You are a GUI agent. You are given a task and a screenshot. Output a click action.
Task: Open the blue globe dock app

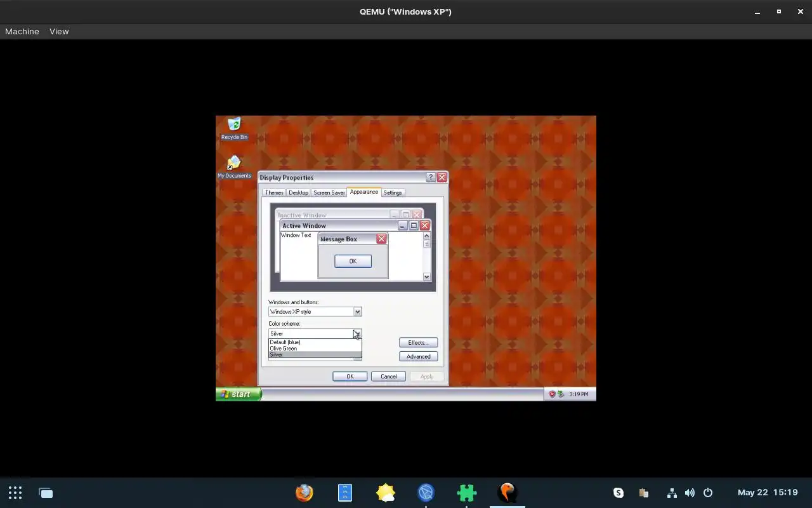426,493
